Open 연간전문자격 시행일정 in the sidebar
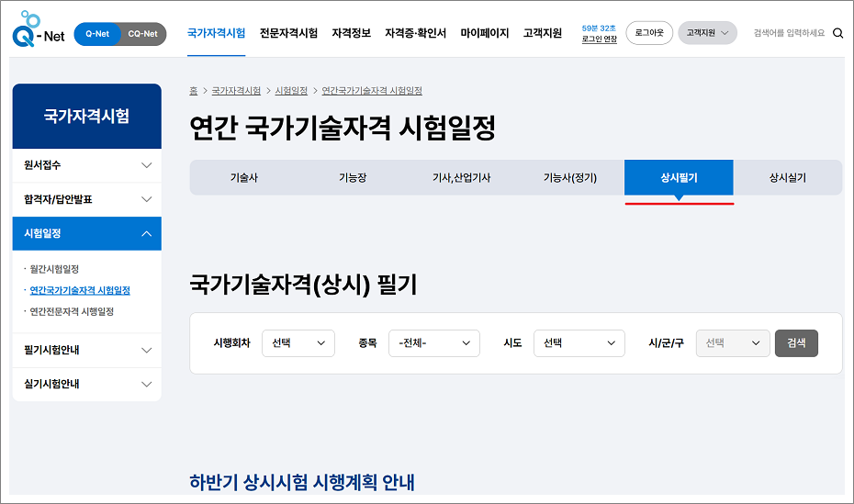This screenshot has width=854, height=504. pyautogui.click(x=72, y=312)
